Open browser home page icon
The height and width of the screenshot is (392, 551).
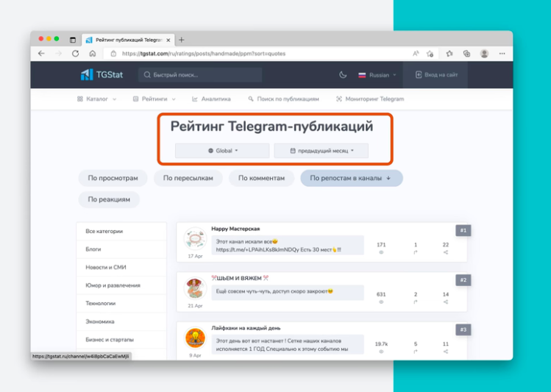(x=93, y=54)
